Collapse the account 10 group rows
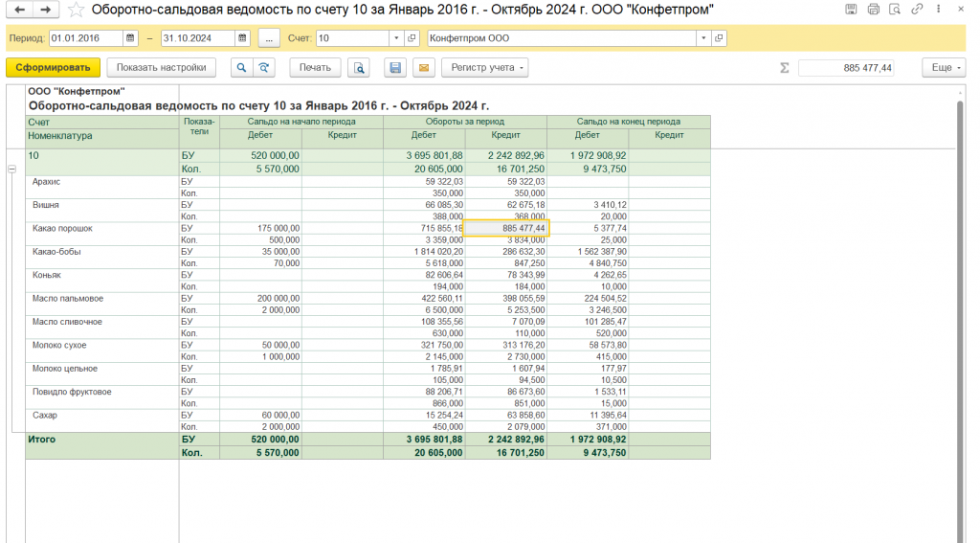Viewport: 980px width, 543px height. [12, 170]
